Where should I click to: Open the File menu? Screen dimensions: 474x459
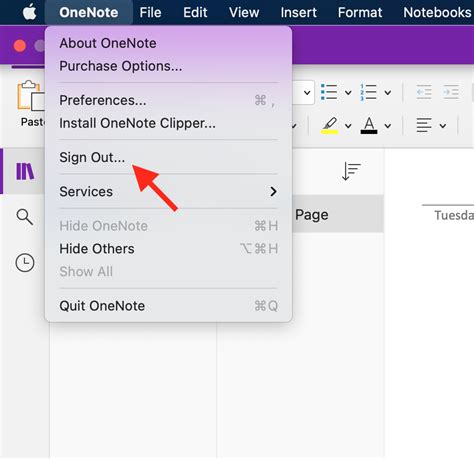[150, 13]
